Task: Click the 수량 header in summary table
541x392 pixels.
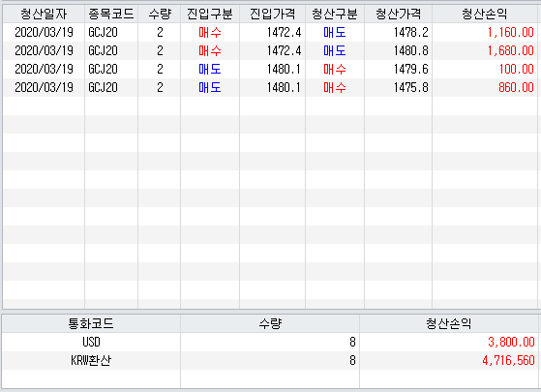Action: point(270,323)
